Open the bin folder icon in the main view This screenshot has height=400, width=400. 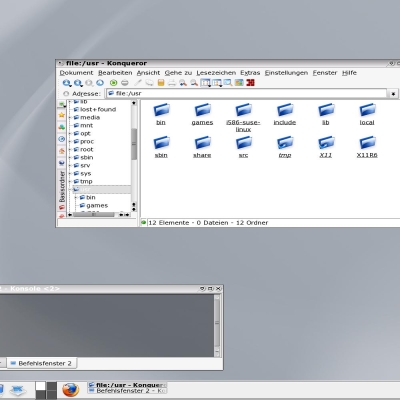pyautogui.click(x=161, y=110)
